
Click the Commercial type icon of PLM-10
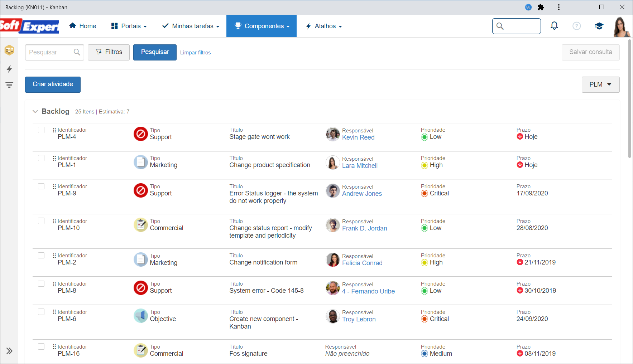pyautogui.click(x=141, y=225)
